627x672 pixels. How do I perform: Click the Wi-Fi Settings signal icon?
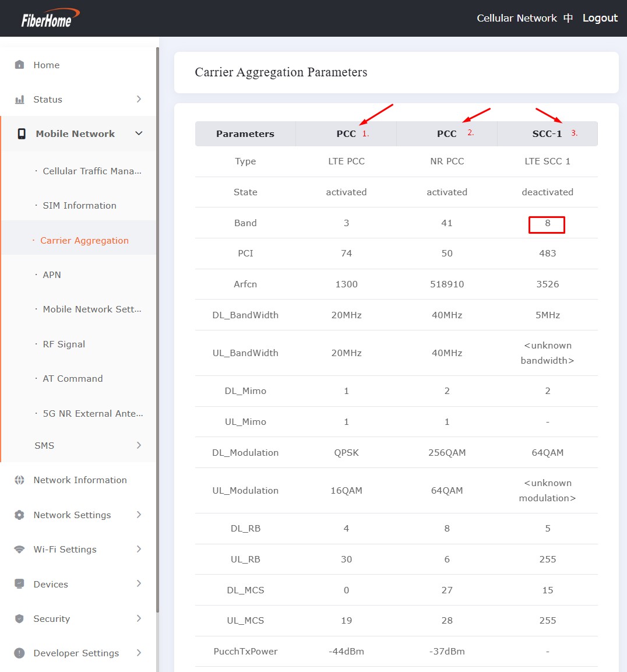pyautogui.click(x=19, y=550)
